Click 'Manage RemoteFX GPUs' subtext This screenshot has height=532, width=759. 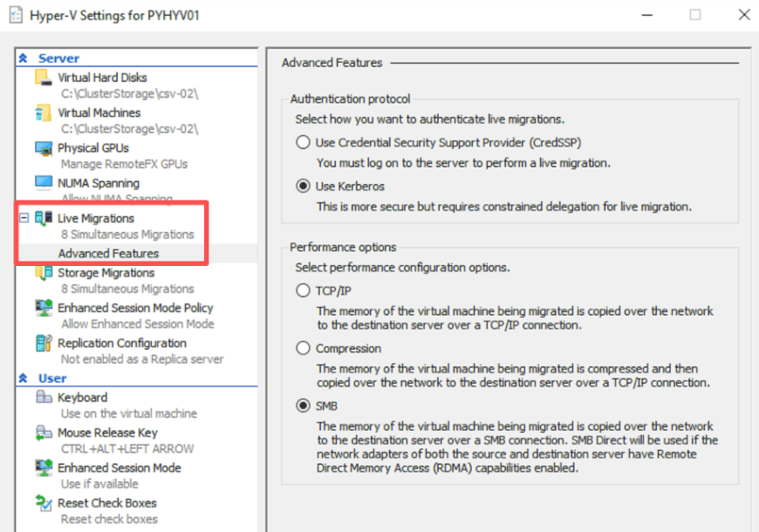[x=124, y=164]
